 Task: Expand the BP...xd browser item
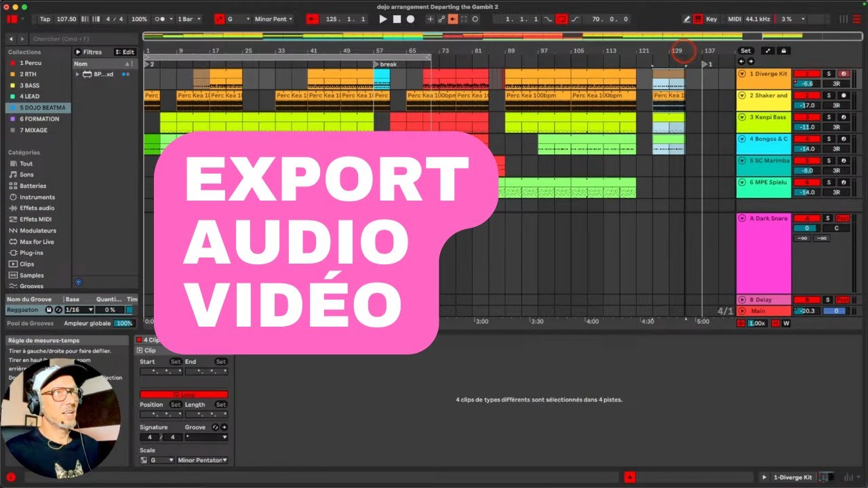tap(78, 74)
